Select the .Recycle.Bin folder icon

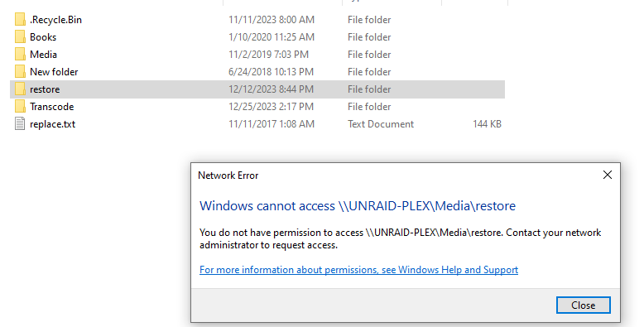coord(20,19)
